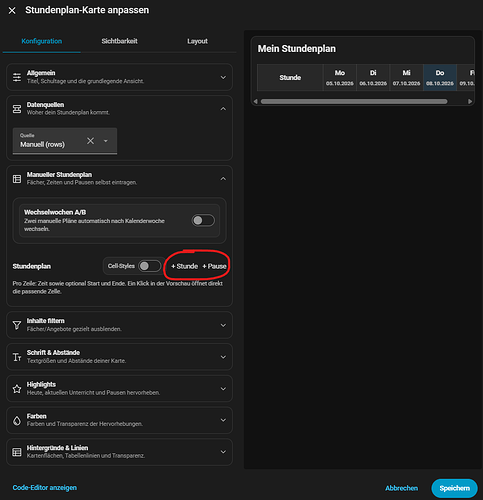The width and height of the screenshot is (483, 500).
Task: Save with the Speichern button
Action: pos(454,488)
